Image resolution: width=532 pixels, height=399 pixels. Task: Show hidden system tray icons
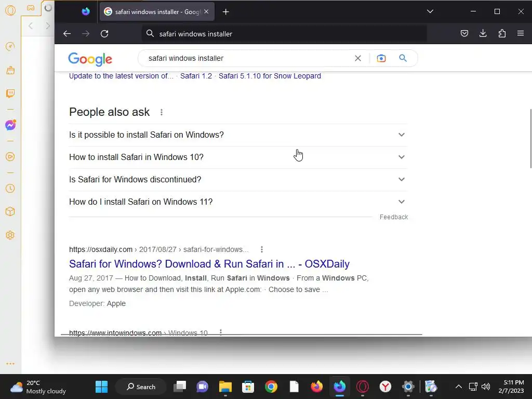pyautogui.click(x=458, y=387)
